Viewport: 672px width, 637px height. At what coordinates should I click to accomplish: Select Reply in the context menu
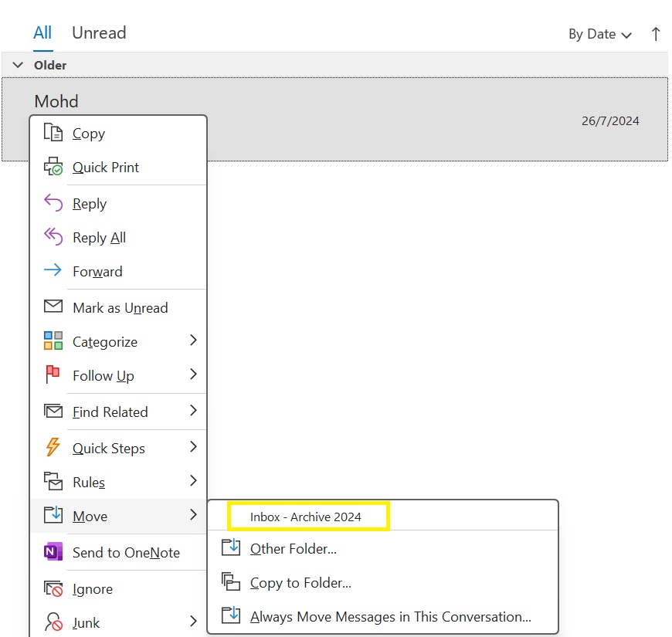pos(118,204)
